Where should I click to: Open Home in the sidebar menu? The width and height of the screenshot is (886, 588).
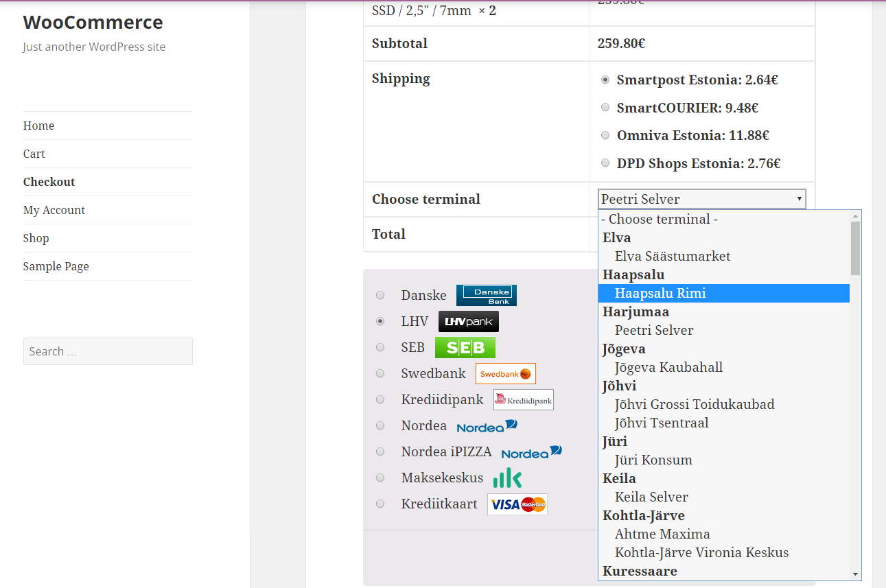[x=38, y=126]
